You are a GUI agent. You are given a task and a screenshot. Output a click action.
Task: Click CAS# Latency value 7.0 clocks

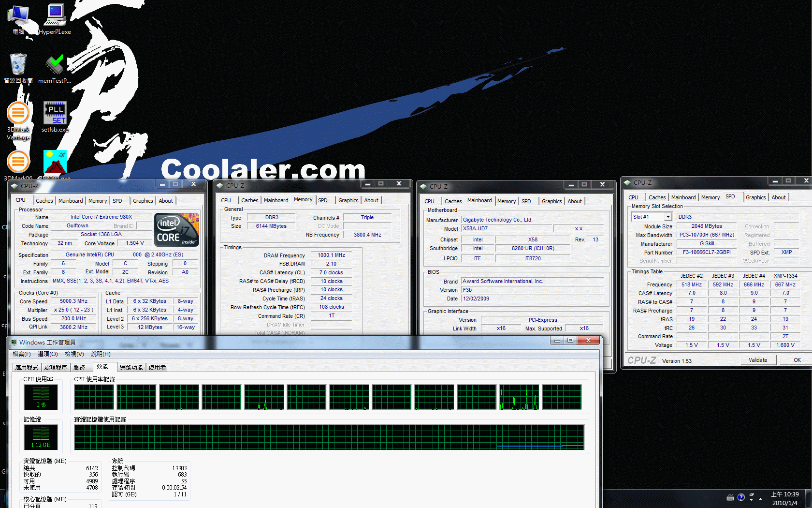(332, 272)
